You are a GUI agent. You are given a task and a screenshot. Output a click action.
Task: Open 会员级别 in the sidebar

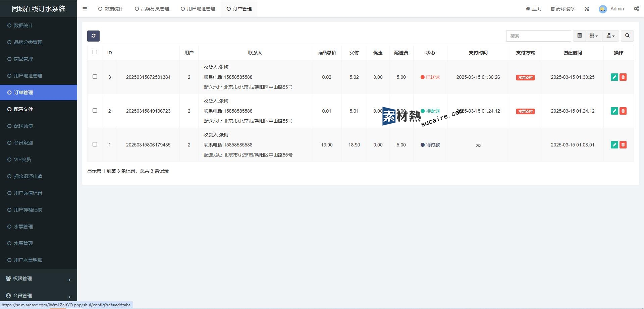coord(39,143)
